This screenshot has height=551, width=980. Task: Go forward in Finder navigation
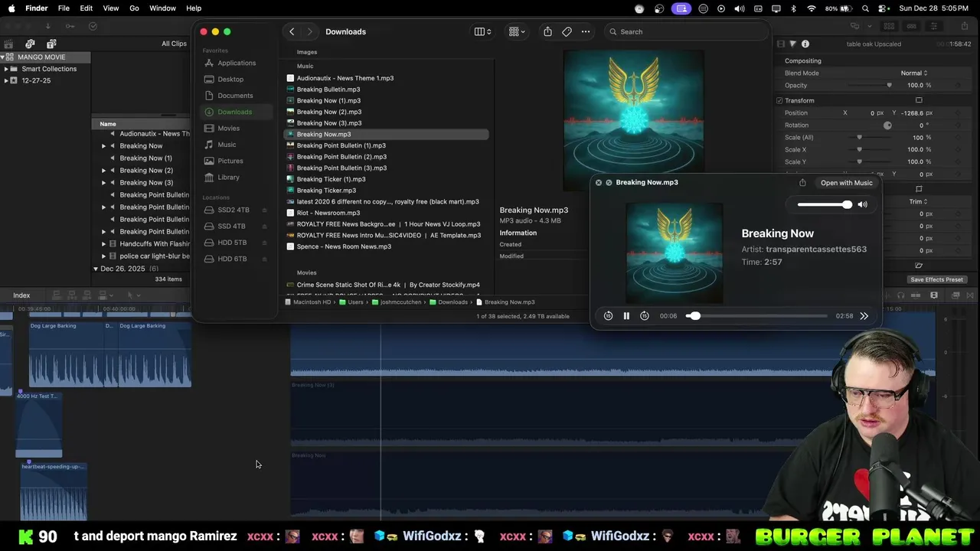click(309, 31)
